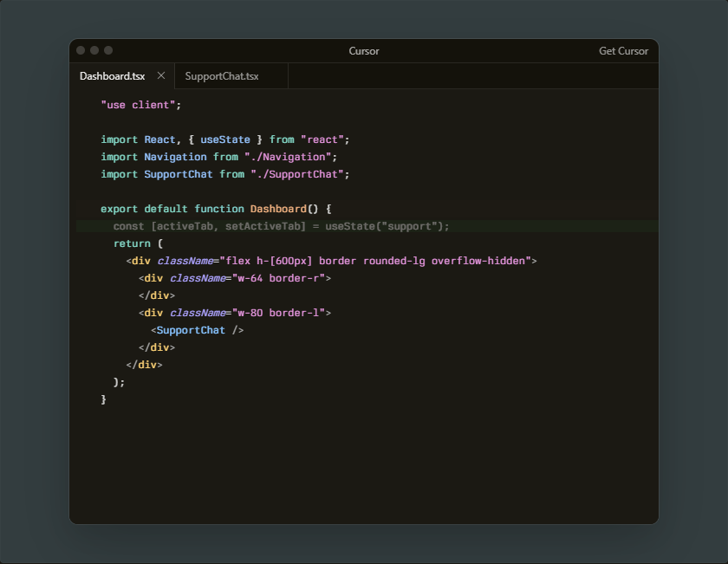Close the Dashboard.tsx tab via its X icon
The width and height of the screenshot is (728, 564).
click(161, 76)
